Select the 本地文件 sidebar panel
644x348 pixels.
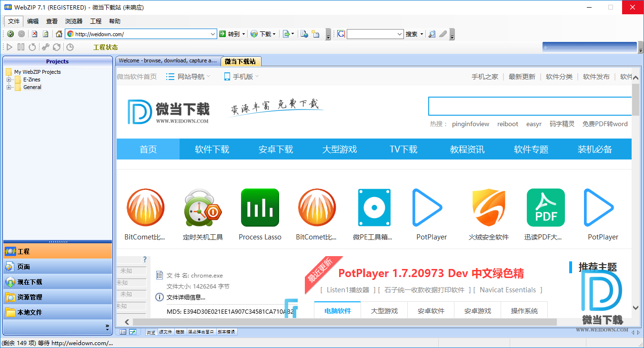click(x=58, y=312)
